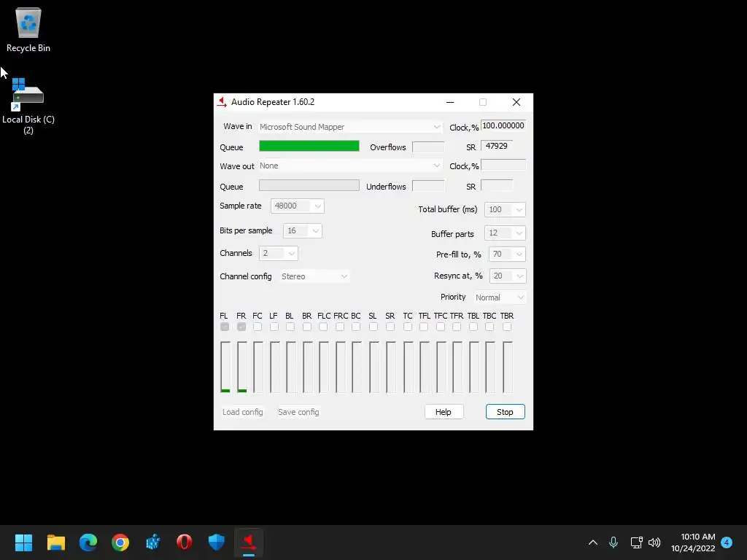Open the Windows Start menu

pyautogui.click(x=23, y=542)
